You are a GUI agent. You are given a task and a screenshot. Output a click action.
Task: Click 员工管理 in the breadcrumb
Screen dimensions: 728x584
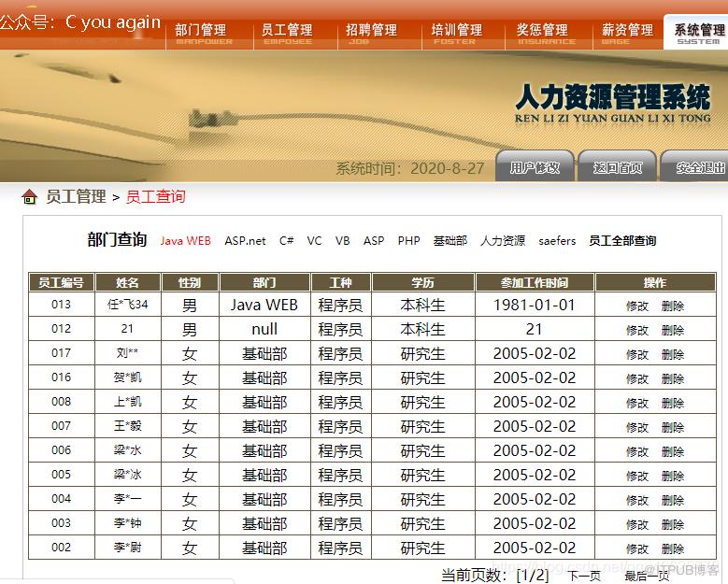[76, 197]
